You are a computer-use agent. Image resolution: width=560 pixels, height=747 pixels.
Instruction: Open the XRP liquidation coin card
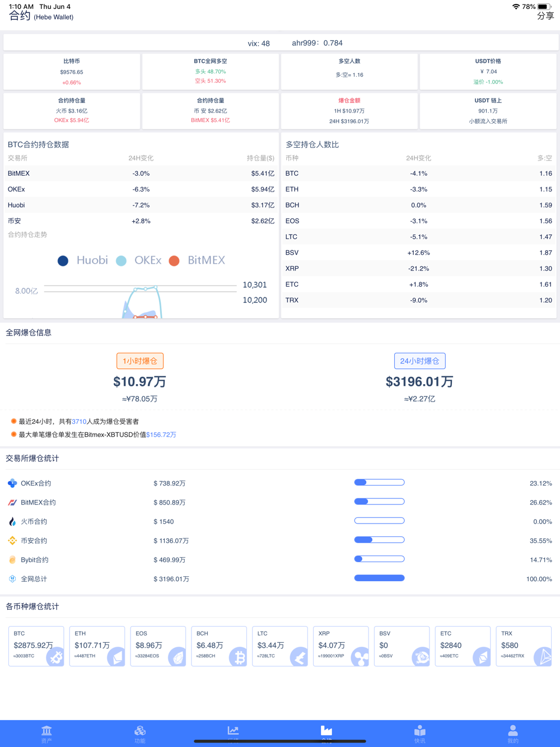tap(341, 646)
